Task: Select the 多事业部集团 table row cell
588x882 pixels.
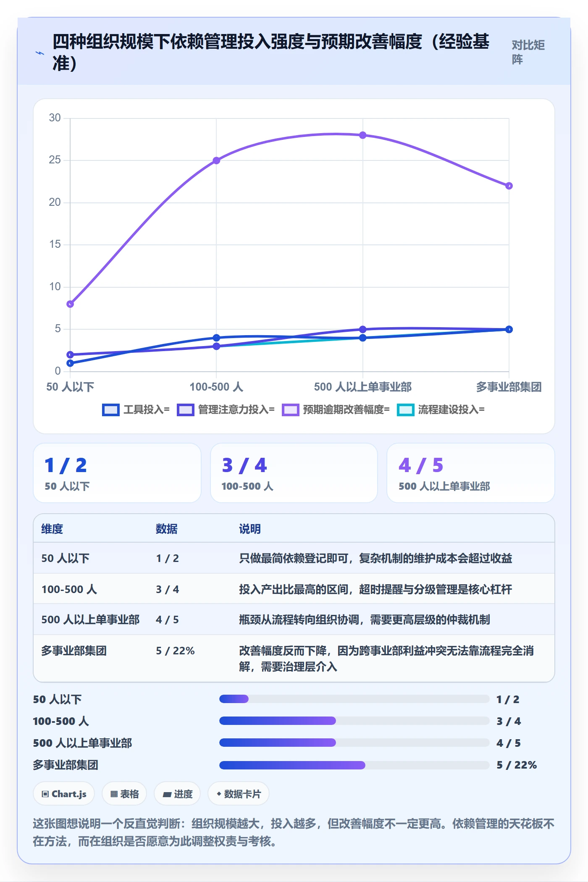Action: coord(74,651)
